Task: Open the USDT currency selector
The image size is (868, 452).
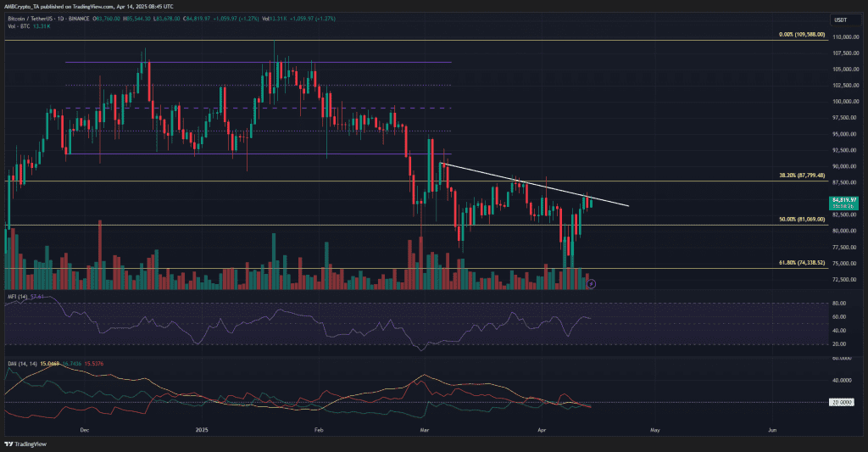Action: pos(841,20)
